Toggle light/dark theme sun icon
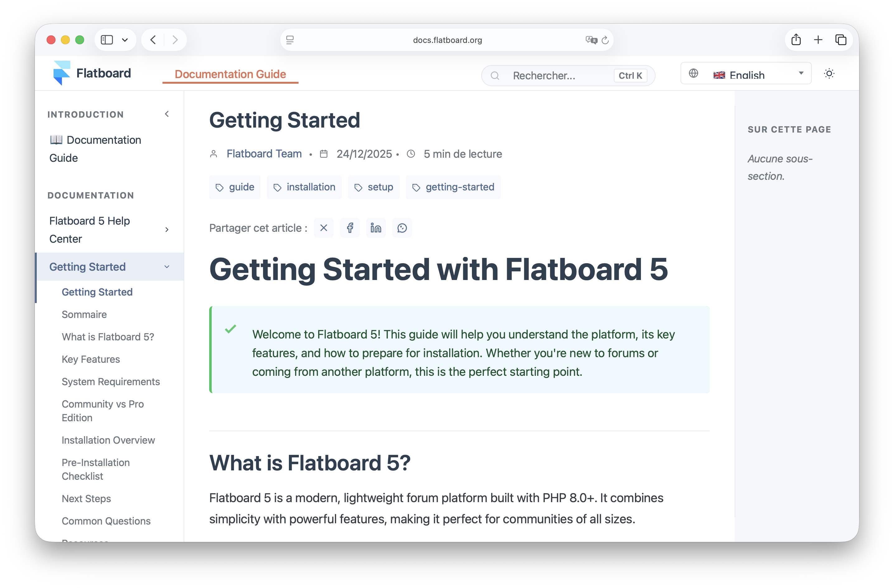The width and height of the screenshot is (894, 588). [829, 74]
